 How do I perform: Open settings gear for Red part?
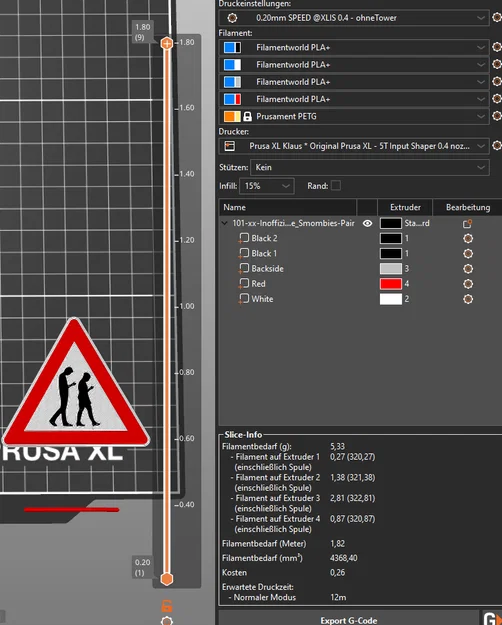pos(468,284)
